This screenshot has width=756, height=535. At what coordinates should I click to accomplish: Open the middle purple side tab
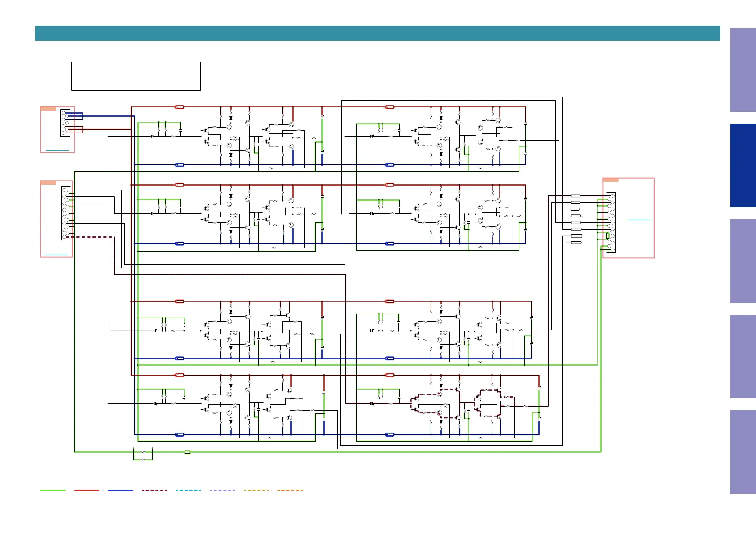point(743,261)
